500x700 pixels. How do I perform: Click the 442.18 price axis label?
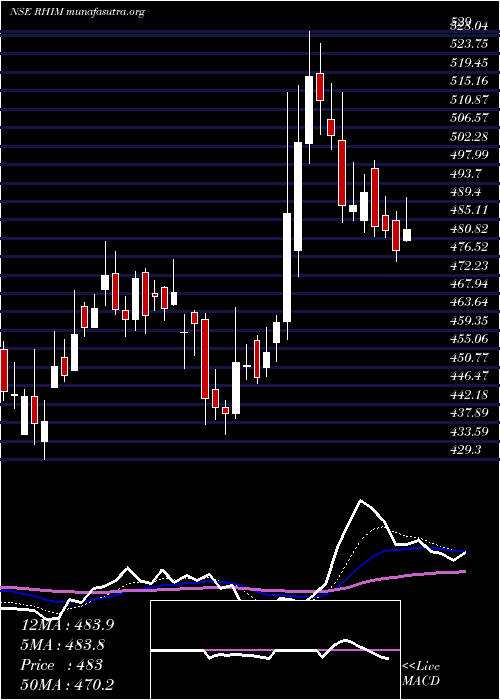click(x=468, y=394)
